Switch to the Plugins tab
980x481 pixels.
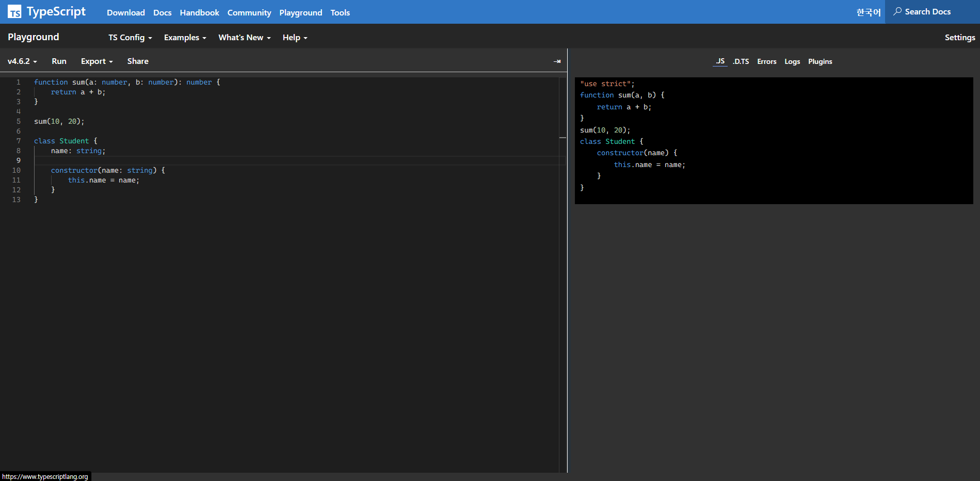820,61
